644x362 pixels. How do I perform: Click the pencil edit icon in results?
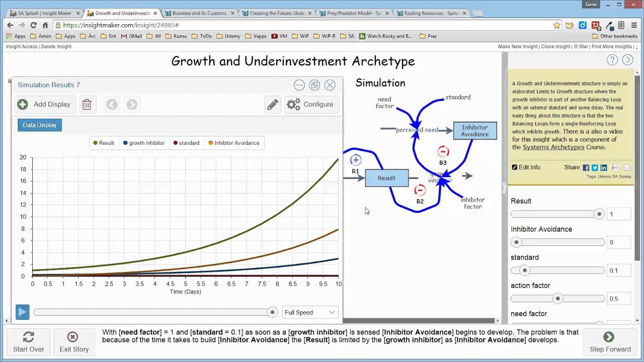[x=272, y=105]
